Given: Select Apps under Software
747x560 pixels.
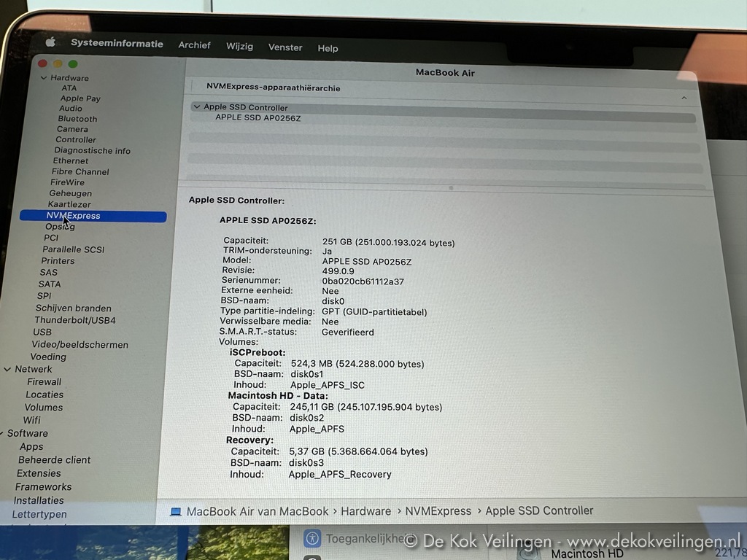Looking at the screenshot, I should (x=31, y=447).
